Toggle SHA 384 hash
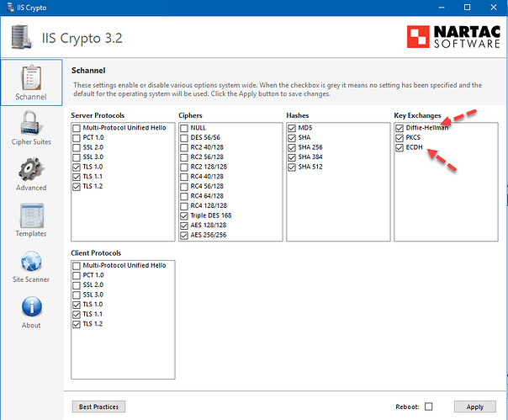This screenshot has width=508, height=420. click(x=292, y=157)
